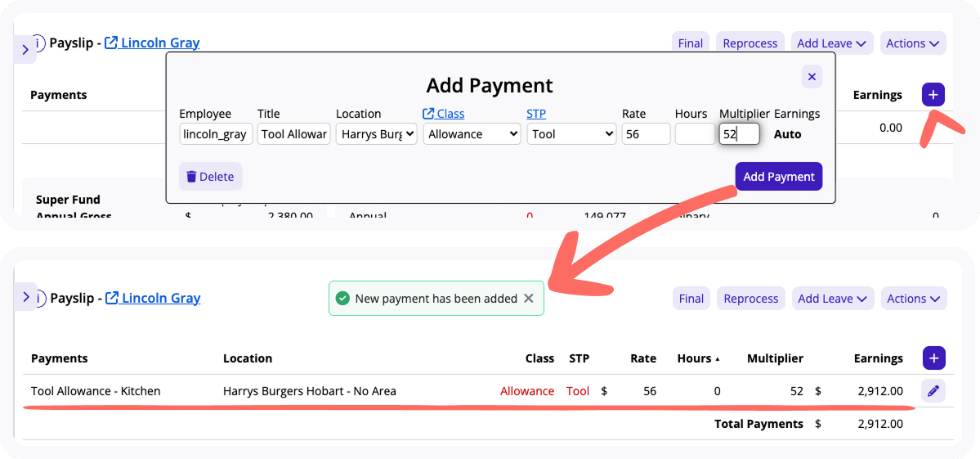The width and height of the screenshot is (980, 459).
Task: Click the plus icon in the bottom payslip
Action: 933,358
